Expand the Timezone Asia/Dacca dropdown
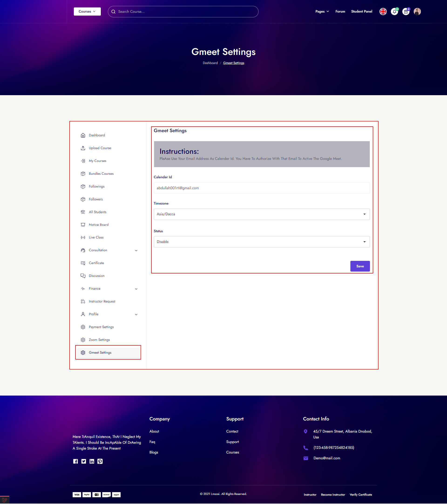This screenshot has width=447, height=504. tap(261, 214)
